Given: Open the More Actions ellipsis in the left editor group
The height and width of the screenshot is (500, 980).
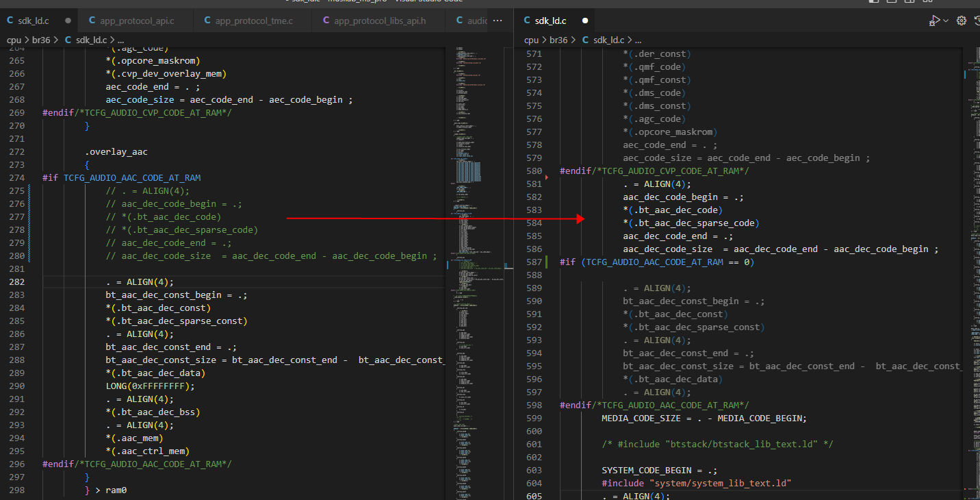Looking at the screenshot, I should pyautogui.click(x=498, y=21).
